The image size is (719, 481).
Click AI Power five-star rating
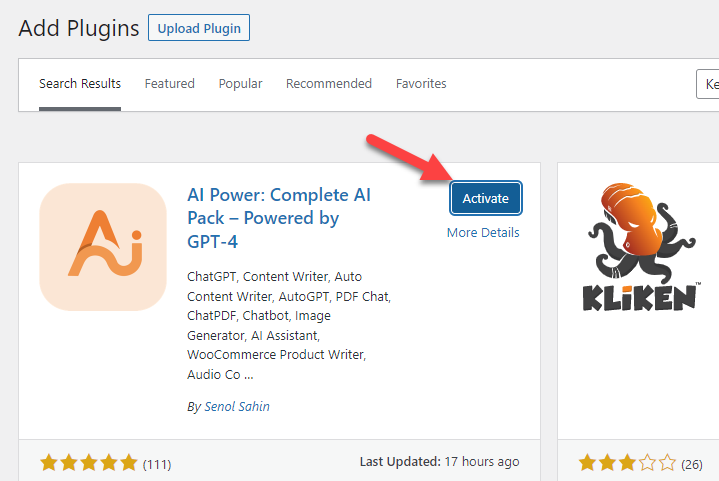click(x=88, y=463)
